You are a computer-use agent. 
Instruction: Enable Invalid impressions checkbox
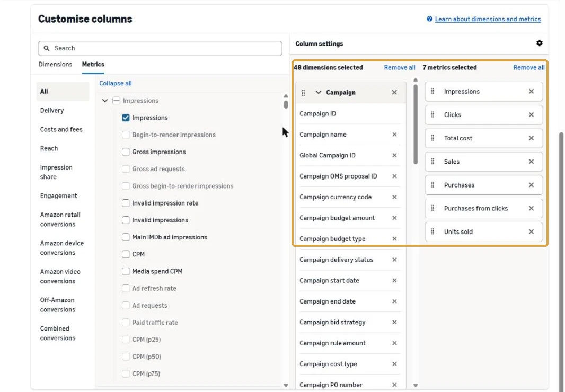[x=126, y=220]
